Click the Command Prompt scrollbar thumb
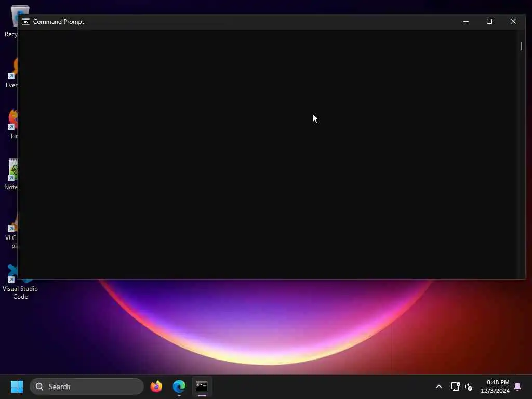This screenshot has height=399, width=532. pyautogui.click(x=521, y=46)
